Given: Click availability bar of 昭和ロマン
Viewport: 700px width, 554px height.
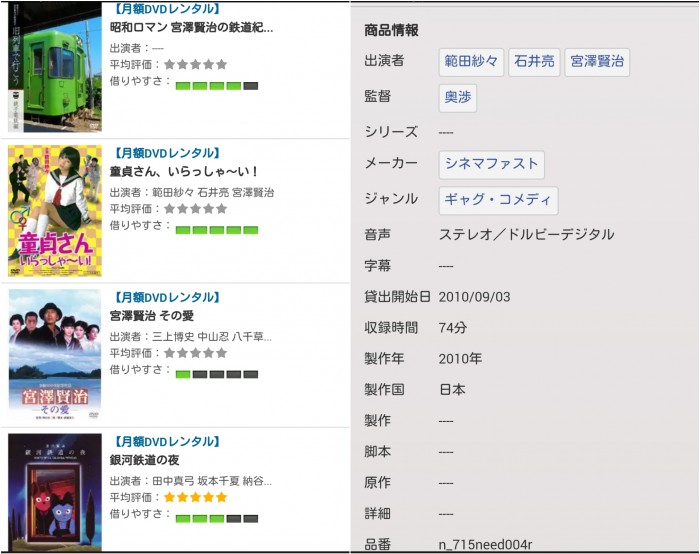Looking at the screenshot, I should click(x=217, y=86).
